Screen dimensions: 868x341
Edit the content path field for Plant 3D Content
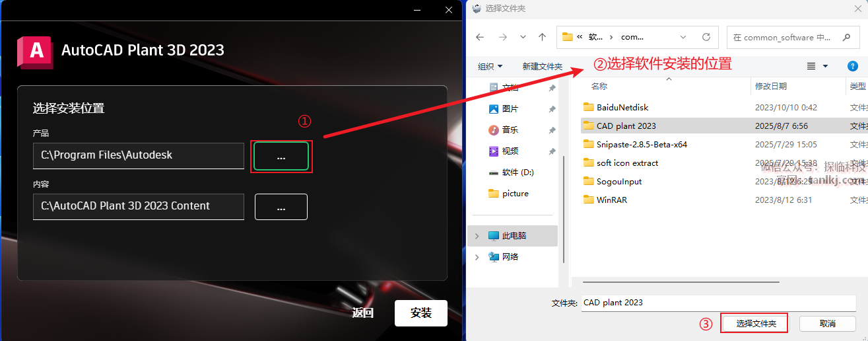[x=139, y=206]
